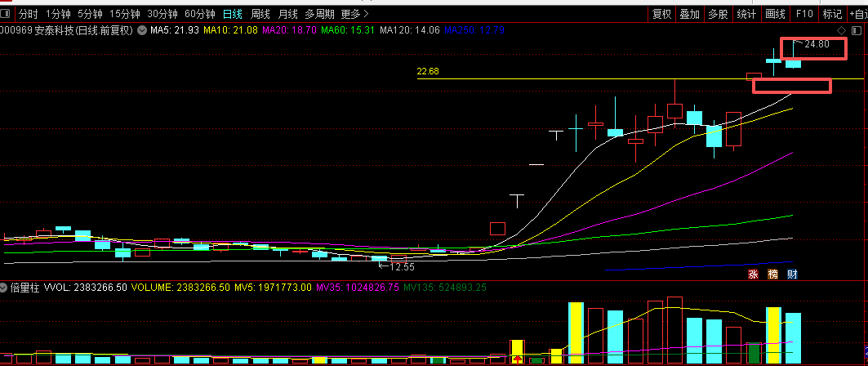Open the 多股 multi-stock view
The height and width of the screenshot is (366, 868).
[718, 14]
